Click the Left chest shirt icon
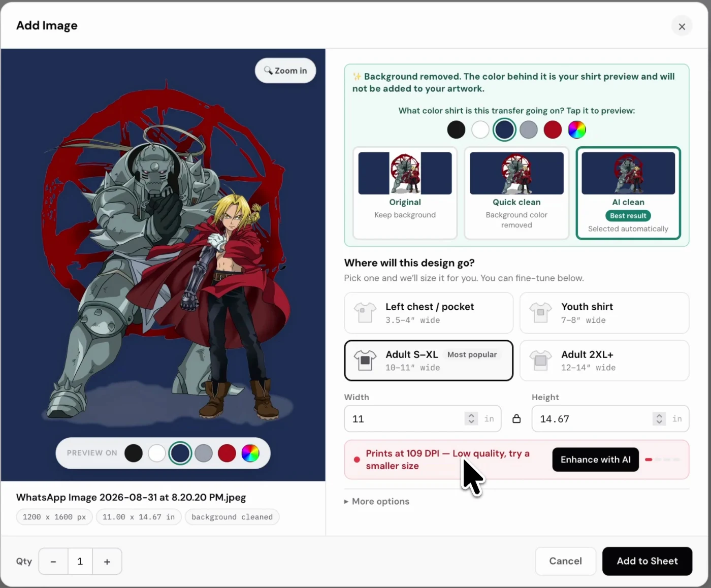 coord(365,313)
